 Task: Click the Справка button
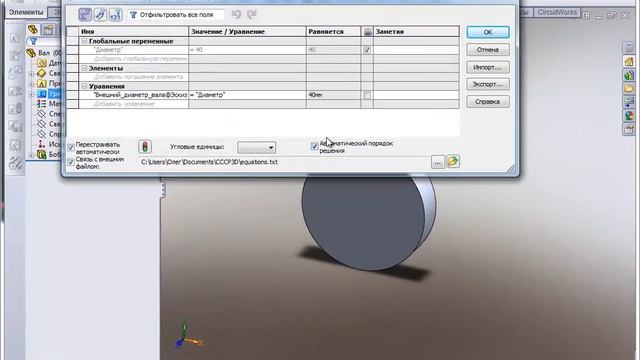(488, 102)
